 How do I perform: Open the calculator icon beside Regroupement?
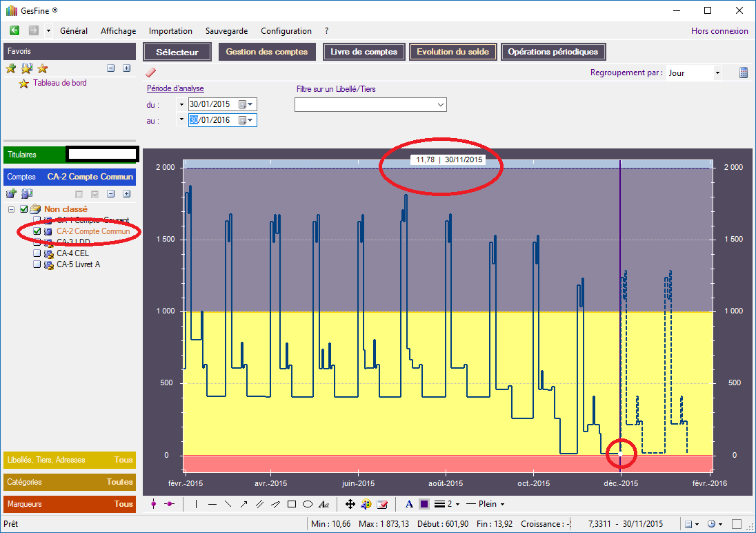point(744,72)
